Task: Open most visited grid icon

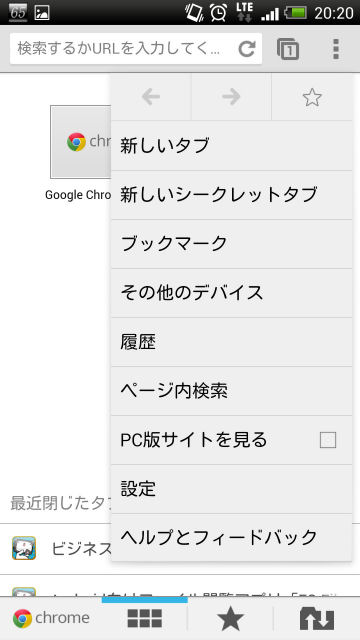Action: pos(144,618)
